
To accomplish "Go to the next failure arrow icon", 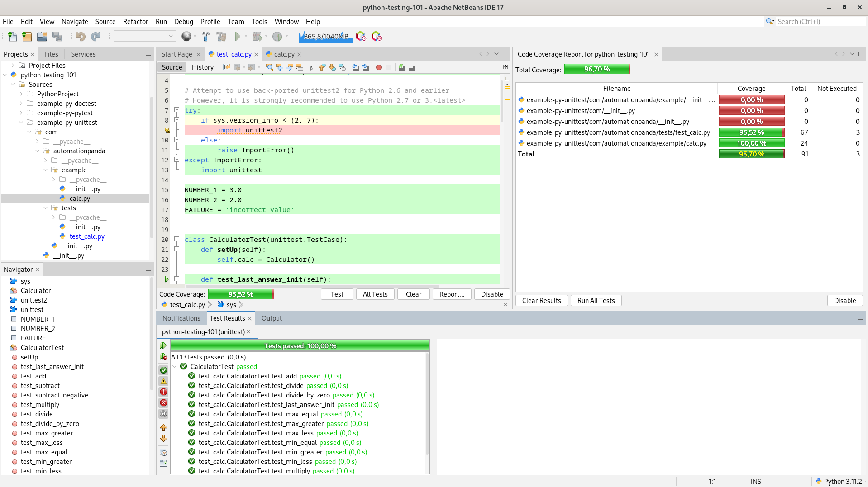I will pos(164,439).
